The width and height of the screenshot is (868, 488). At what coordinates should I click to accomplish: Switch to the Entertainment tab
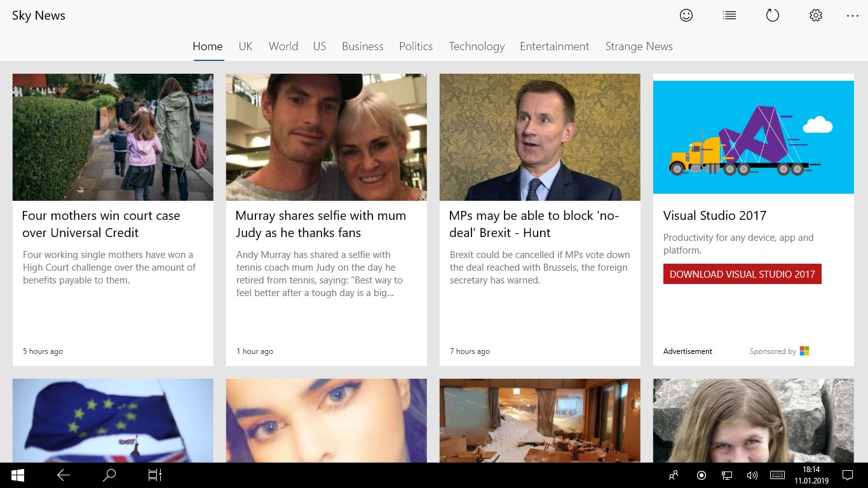click(x=555, y=46)
